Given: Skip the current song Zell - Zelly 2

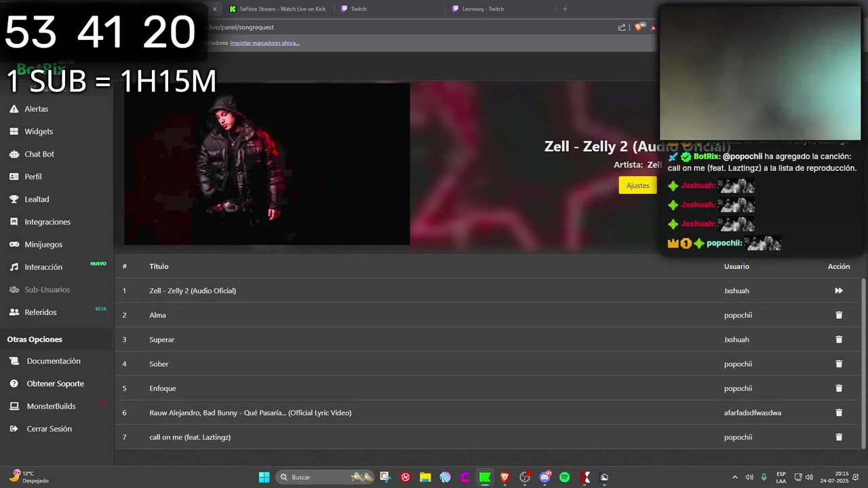Looking at the screenshot, I should [839, 291].
